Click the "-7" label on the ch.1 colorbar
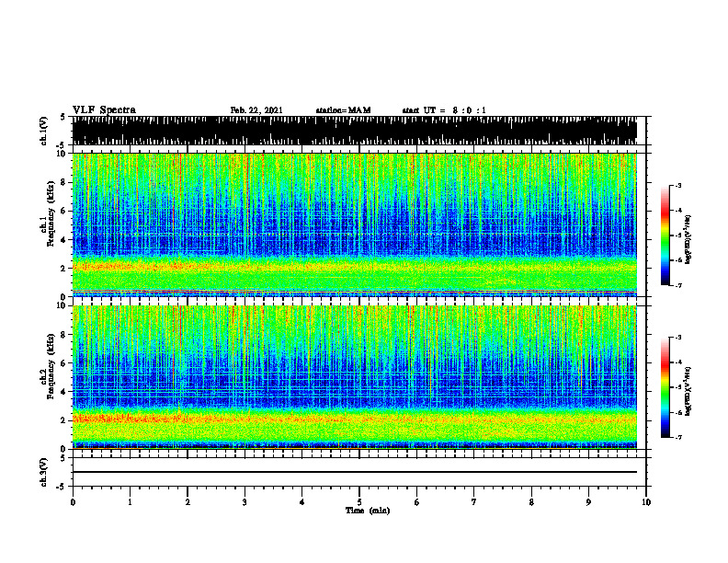The image size is (728, 563). click(677, 285)
